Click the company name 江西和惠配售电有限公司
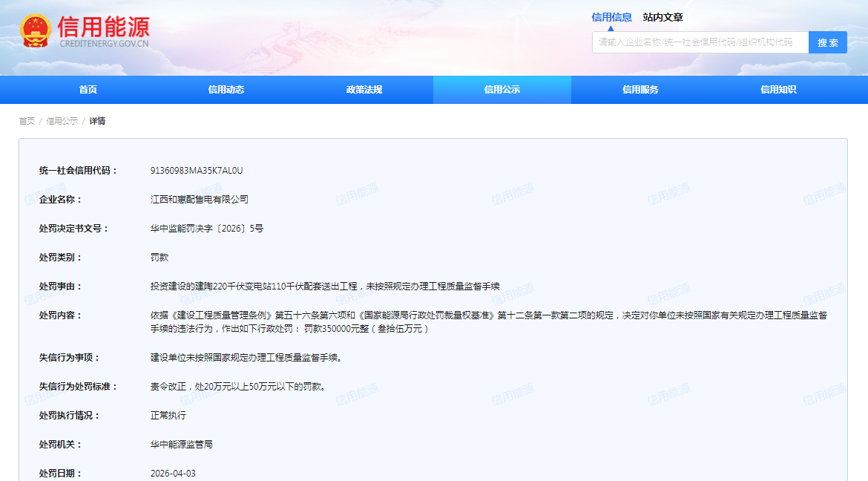868x481 pixels. coord(200,200)
